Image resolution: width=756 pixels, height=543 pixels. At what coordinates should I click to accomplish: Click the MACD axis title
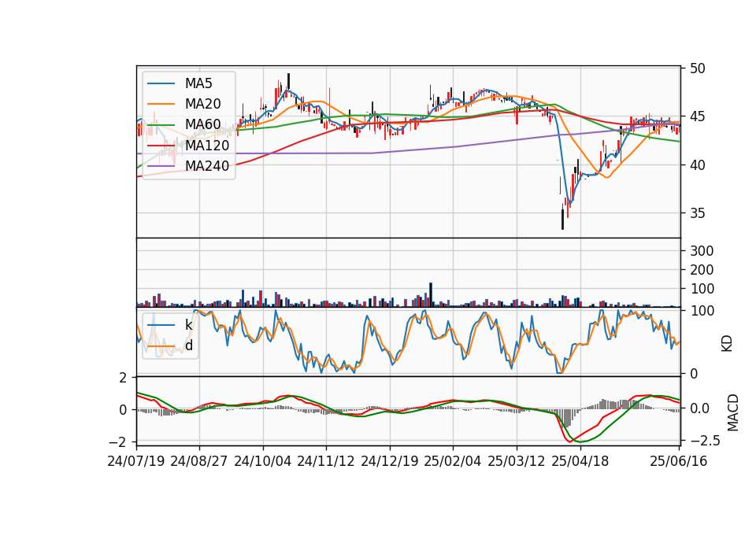(733, 412)
